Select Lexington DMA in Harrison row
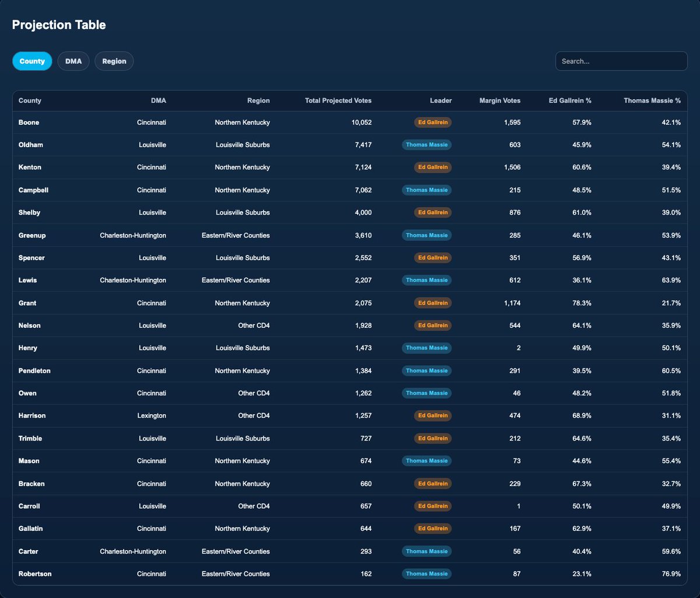The image size is (700, 598). (x=151, y=416)
